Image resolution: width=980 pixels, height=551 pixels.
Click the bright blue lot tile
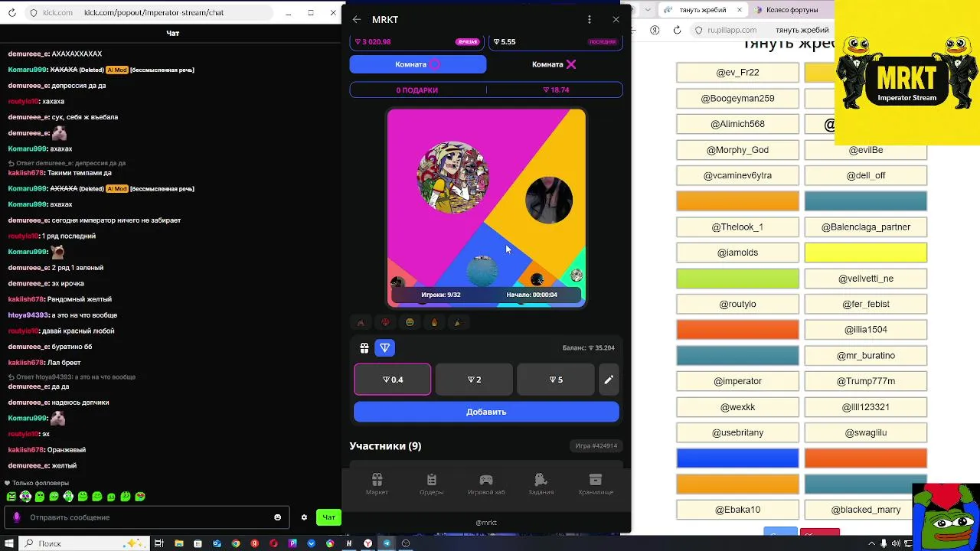pos(737,458)
